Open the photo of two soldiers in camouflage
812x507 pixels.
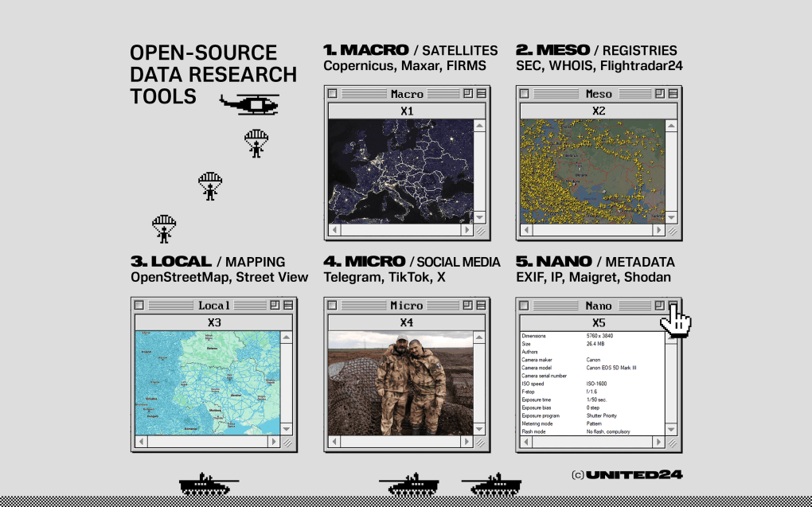pos(400,383)
